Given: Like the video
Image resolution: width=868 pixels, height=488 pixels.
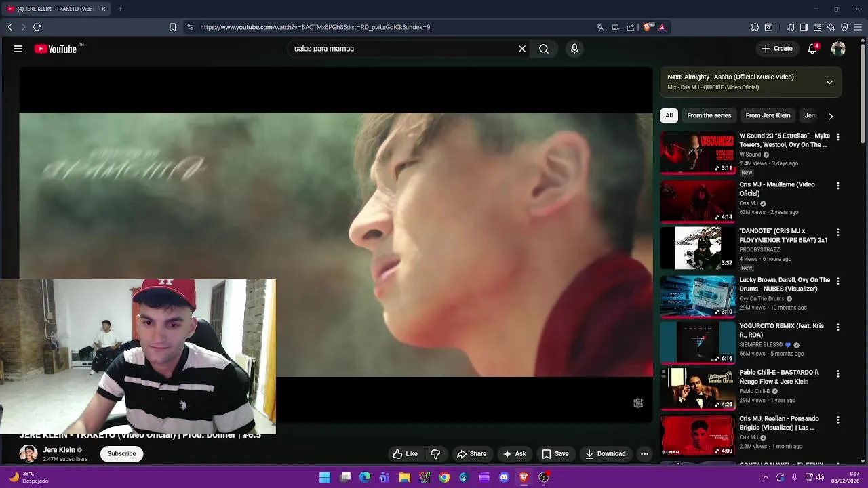Looking at the screenshot, I should (406, 454).
